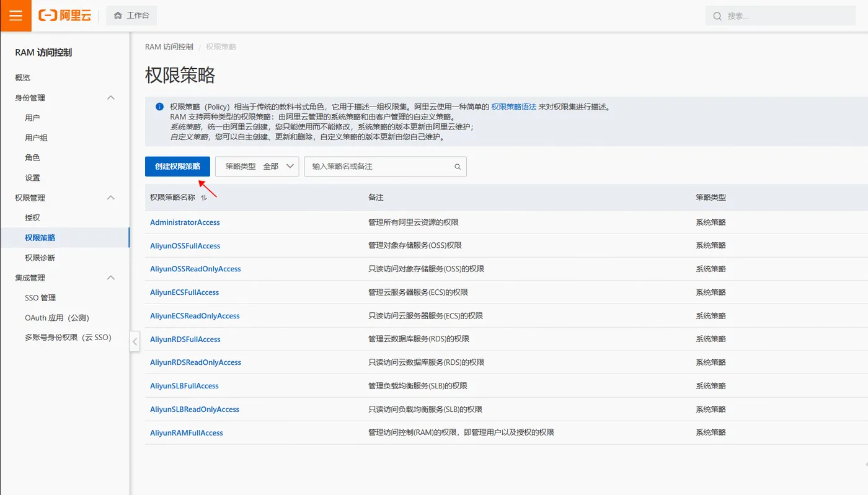Open AliyunRDSReadOnlyAccess policy

pos(195,362)
